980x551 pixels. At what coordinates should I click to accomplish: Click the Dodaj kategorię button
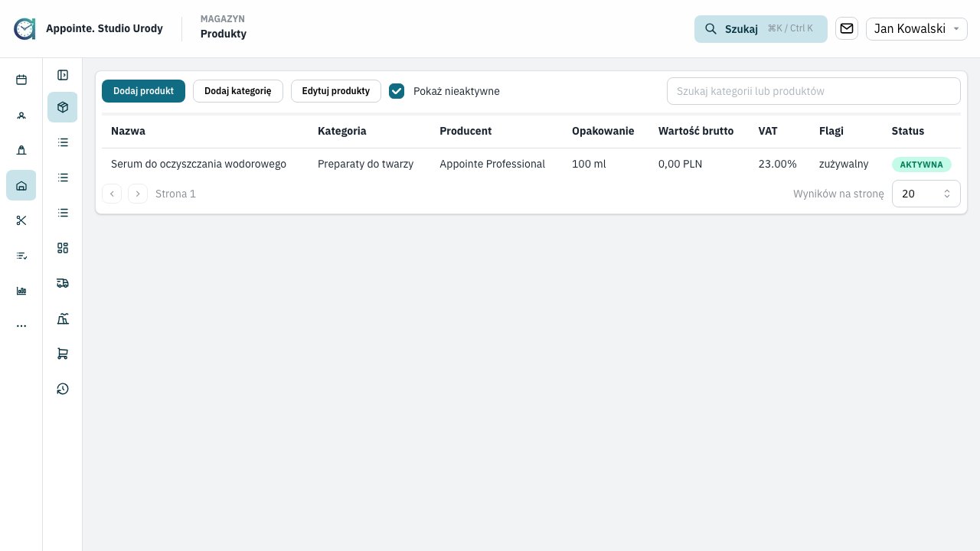(x=238, y=91)
